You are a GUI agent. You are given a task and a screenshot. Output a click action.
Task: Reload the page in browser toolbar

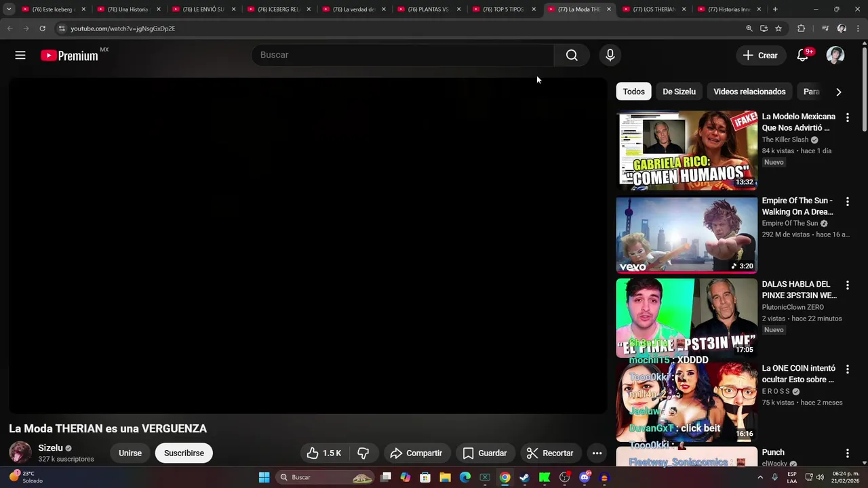[42, 28]
